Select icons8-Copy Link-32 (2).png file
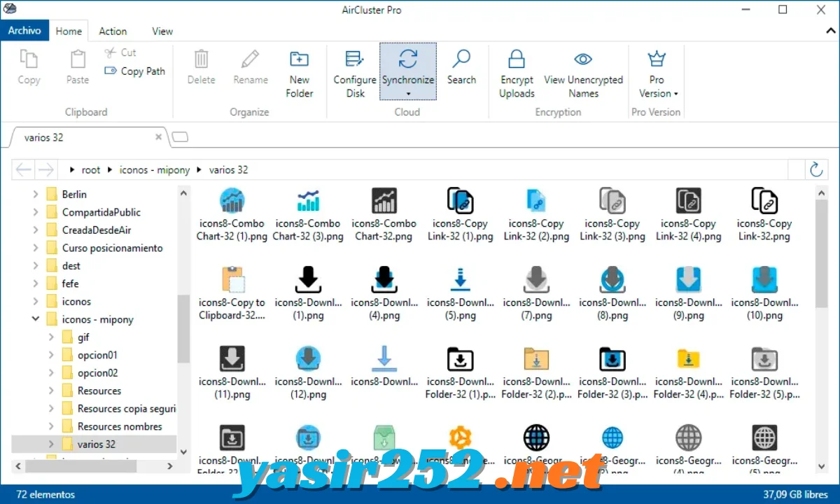Viewport: 840px width, 504px height. [536, 215]
